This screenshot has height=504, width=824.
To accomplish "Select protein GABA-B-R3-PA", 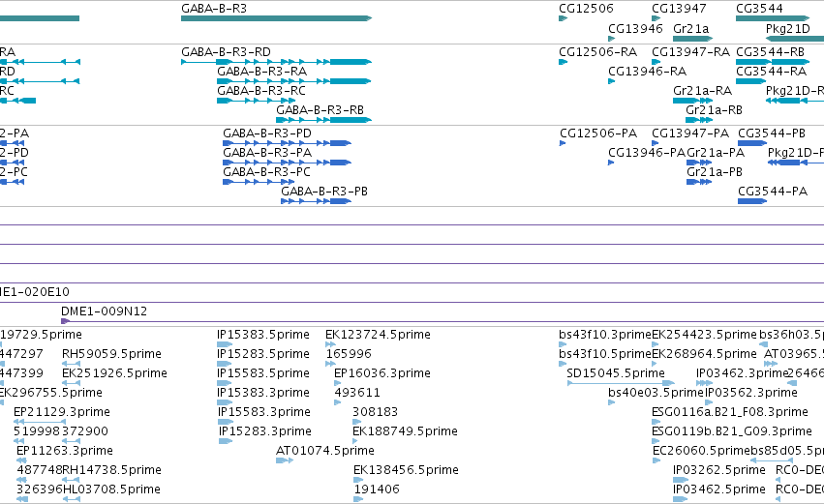I will [267, 153].
